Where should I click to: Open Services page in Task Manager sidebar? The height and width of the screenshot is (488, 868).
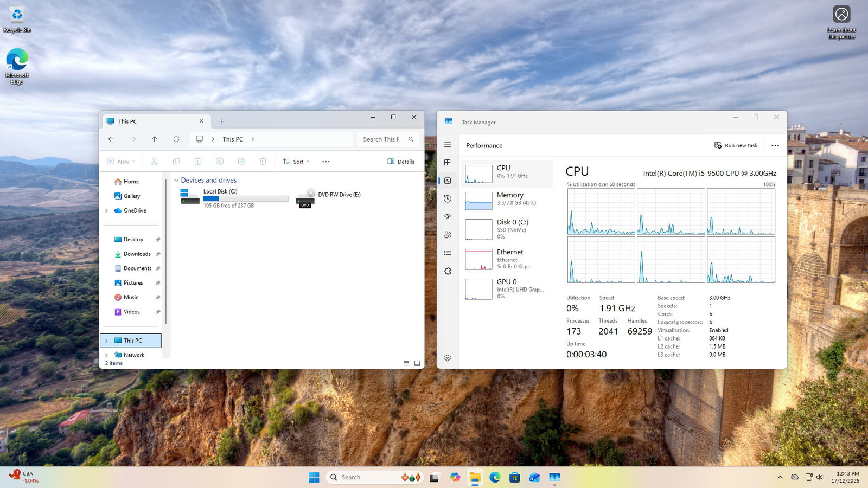pyautogui.click(x=448, y=271)
